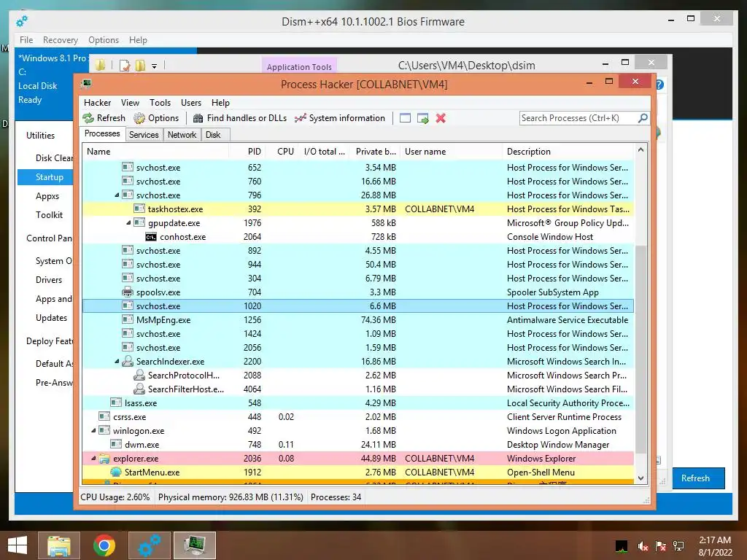
Task: Open the Application Tools tab in Explorer window
Action: pos(298,66)
